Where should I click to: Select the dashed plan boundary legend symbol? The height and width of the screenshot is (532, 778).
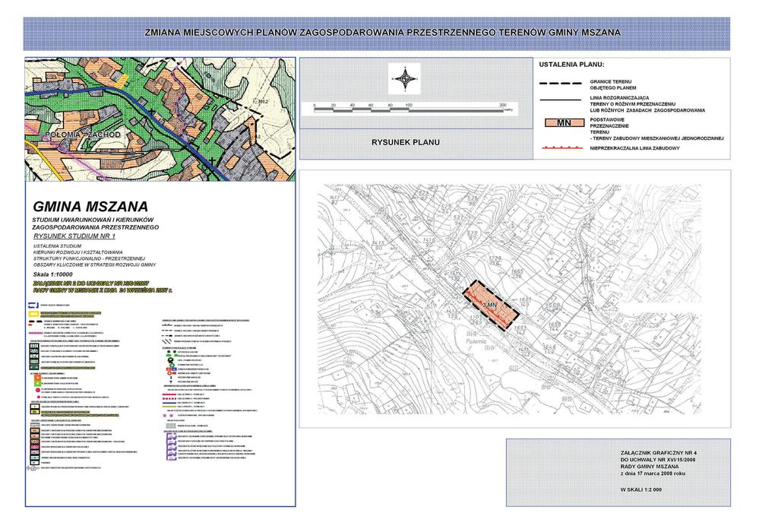(561, 84)
